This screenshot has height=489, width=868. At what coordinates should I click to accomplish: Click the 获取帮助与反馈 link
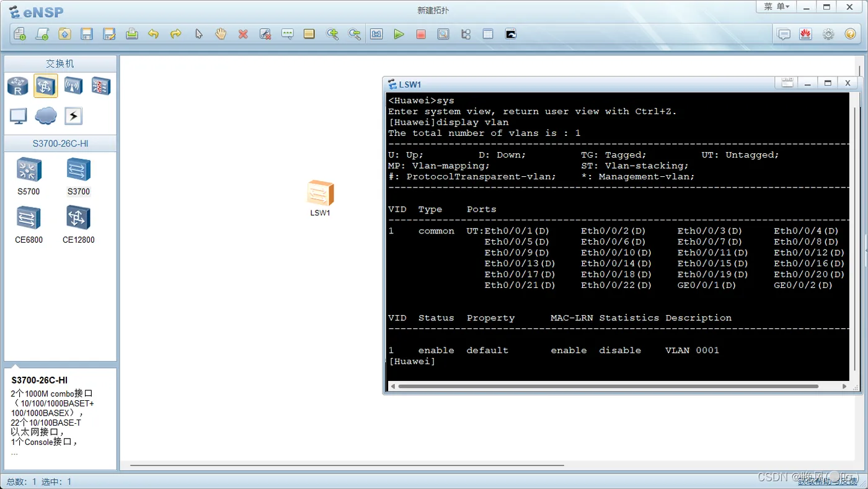pyautogui.click(x=827, y=480)
